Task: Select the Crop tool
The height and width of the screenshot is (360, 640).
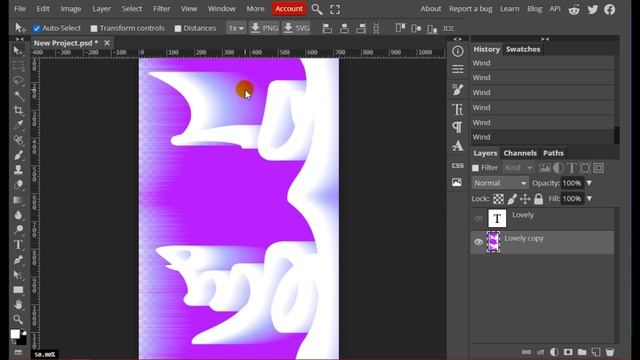Action: click(x=18, y=110)
